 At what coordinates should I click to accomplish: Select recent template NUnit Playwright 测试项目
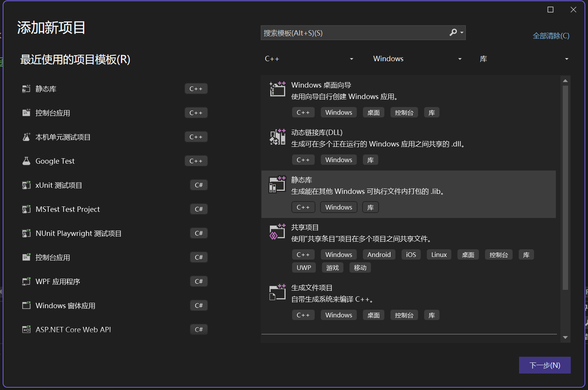click(115, 233)
